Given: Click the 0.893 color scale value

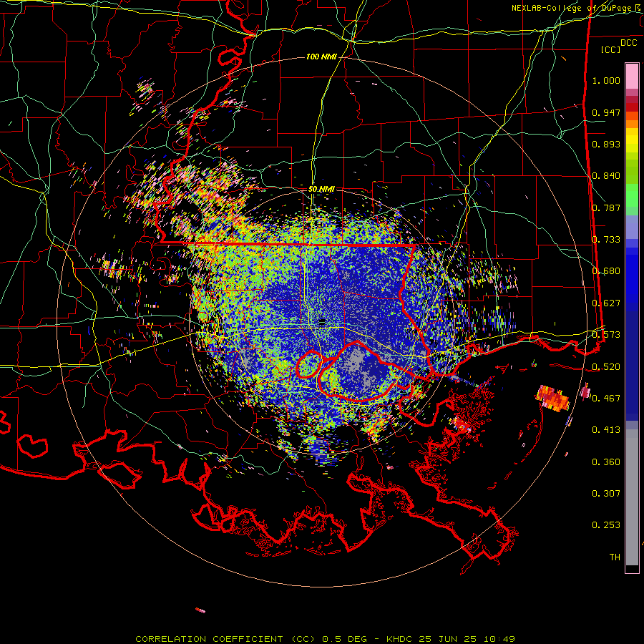Looking at the screenshot, I should [x=606, y=144].
